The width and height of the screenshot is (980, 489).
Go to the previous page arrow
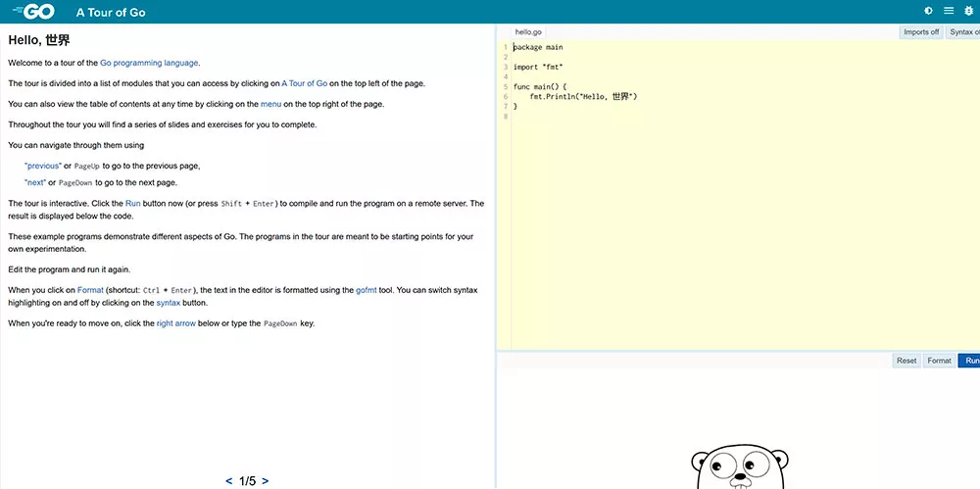tap(228, 481)
